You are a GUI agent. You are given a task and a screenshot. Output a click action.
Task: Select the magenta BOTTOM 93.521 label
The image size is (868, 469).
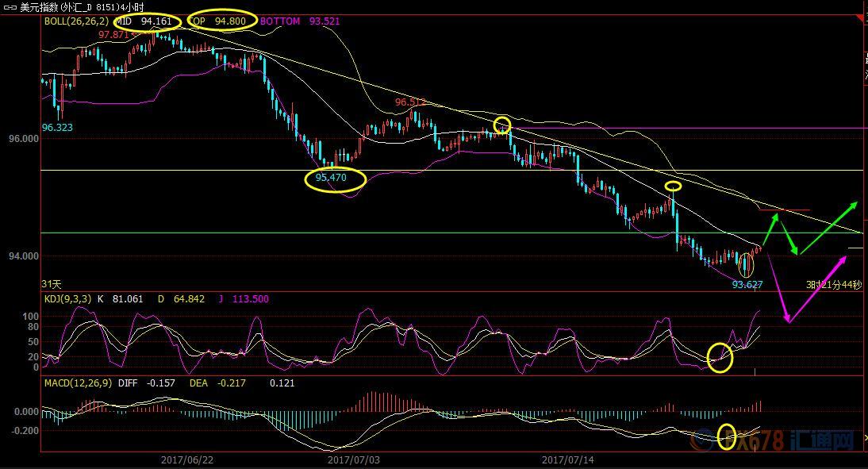pos(300,21)
